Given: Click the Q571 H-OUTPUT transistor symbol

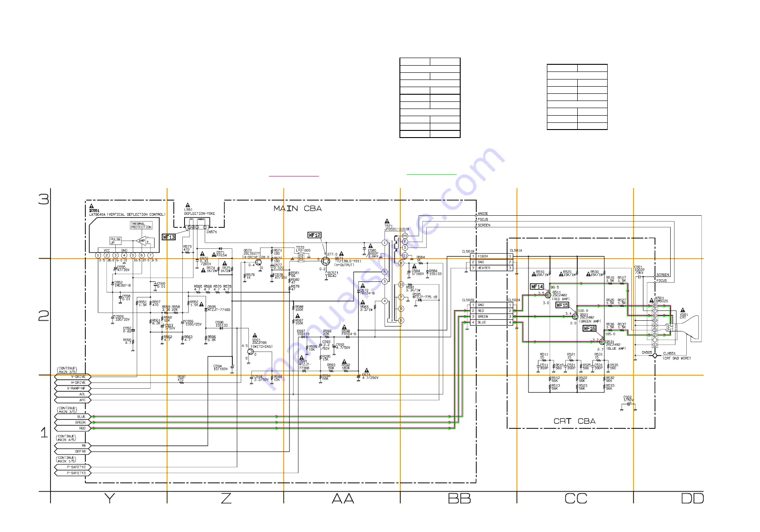Looking at the screenshot, I should [326, 261].
